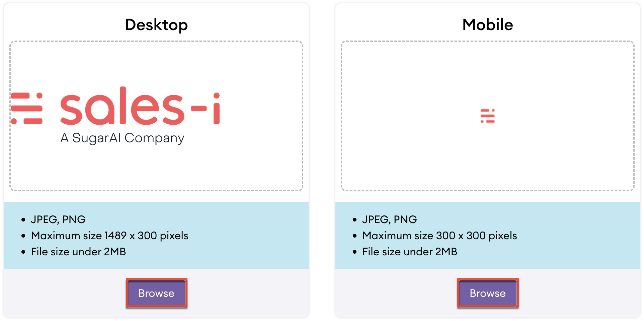The width and height of the screenshot is (644, 321).
Task: Click the bullet before Desktop 'JPEG, PNG'
Action: pyautogui.click(x=23, y=220)
